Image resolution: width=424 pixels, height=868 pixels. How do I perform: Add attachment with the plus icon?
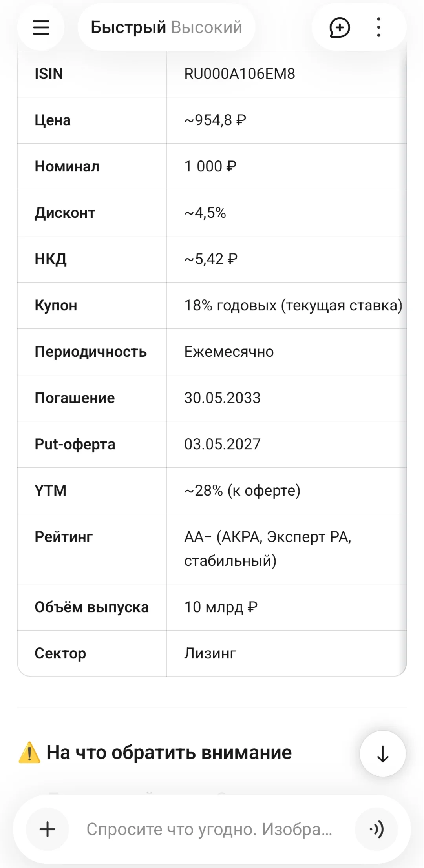48,829
